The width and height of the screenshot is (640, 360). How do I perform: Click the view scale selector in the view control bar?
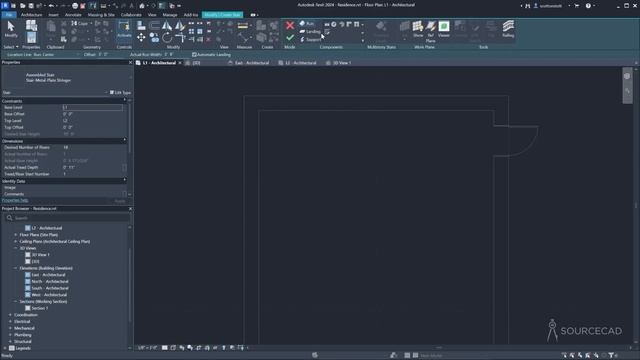click(x=147, y=348)
